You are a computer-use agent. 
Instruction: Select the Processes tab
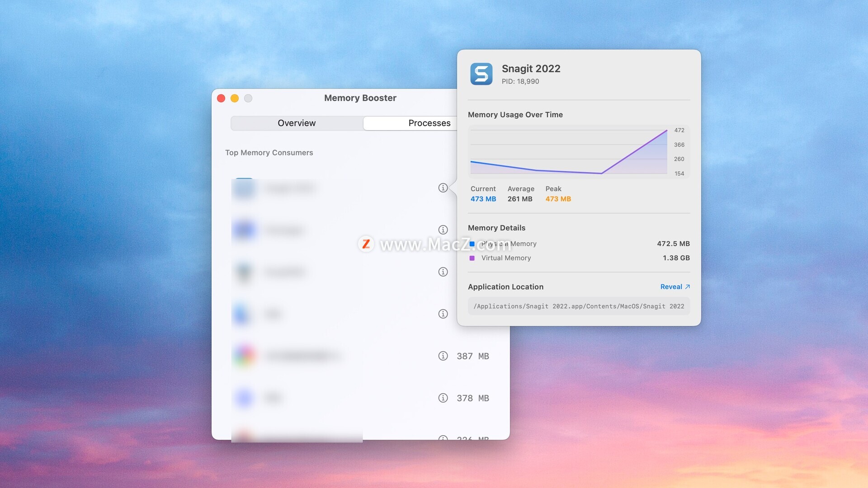coord(429,123)
